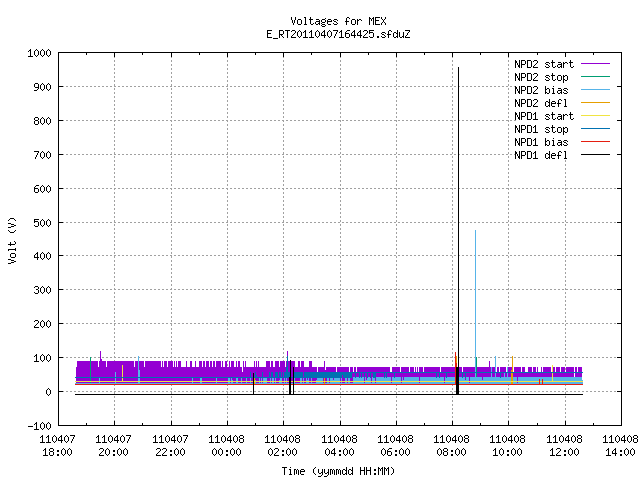This screenshot has width=640, height=480.
Task: Click the x-axis tick '110408 12:00'
Action: (564, 446)
